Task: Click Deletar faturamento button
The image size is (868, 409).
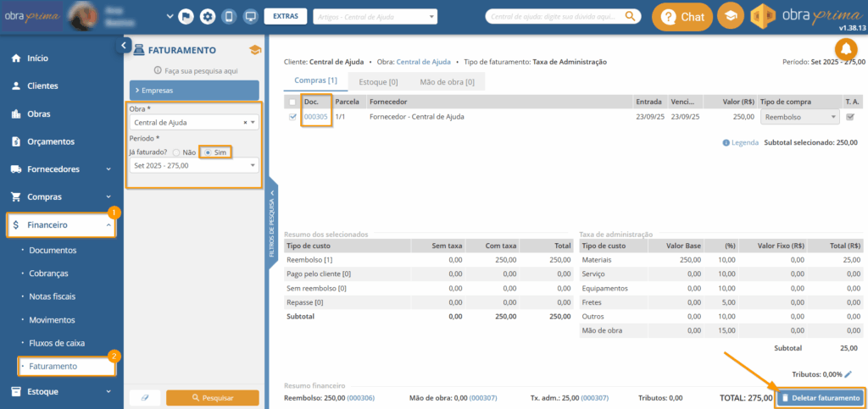Action: (820, 398)
